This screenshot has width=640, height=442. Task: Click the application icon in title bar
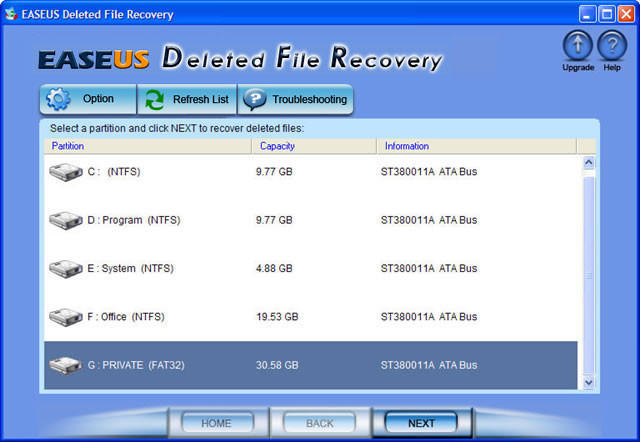click(x=11, y=14)
